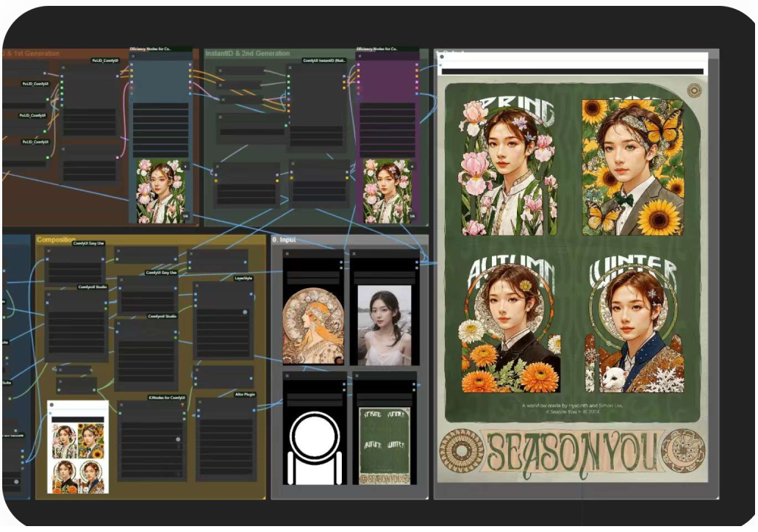Select the 0. Input group title
This screenshot has height=532, width=758.
coord(284,240)
